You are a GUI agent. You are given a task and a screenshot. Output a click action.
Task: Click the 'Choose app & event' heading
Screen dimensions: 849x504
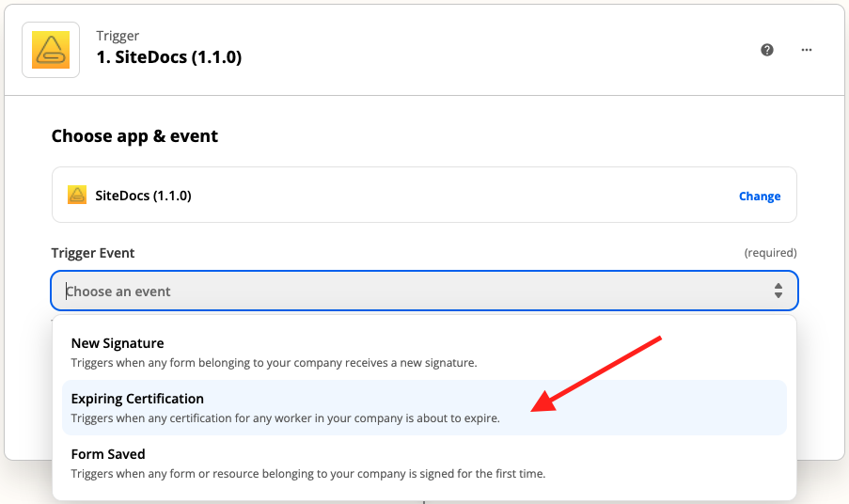click(x=134, y=136)
